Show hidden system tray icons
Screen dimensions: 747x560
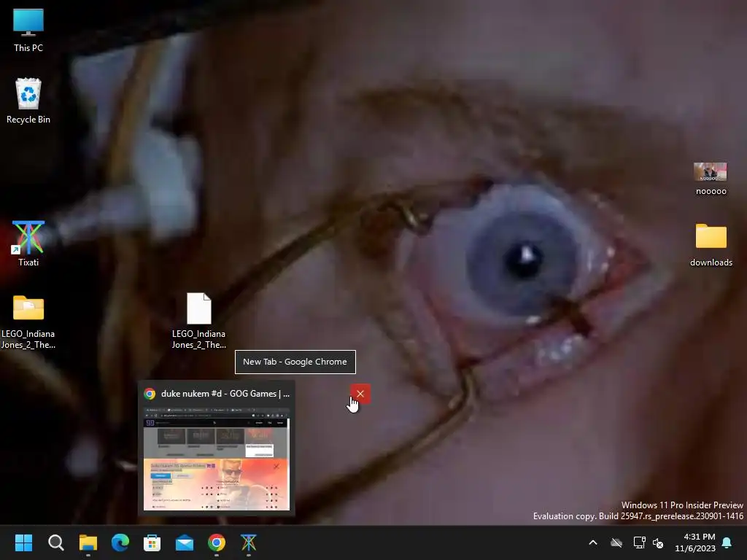[593, 542]
